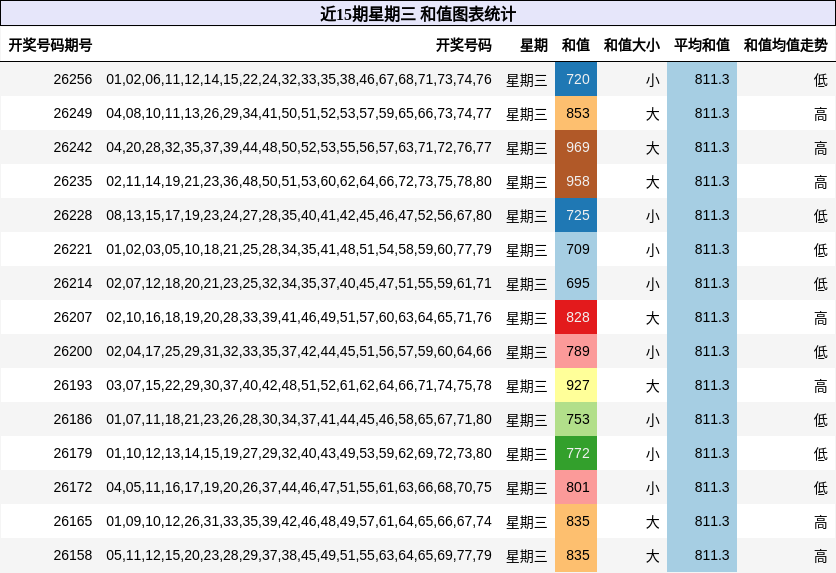Click the red sum value cell 828
This screenshot has height=573, width=836.
[576, 317]
